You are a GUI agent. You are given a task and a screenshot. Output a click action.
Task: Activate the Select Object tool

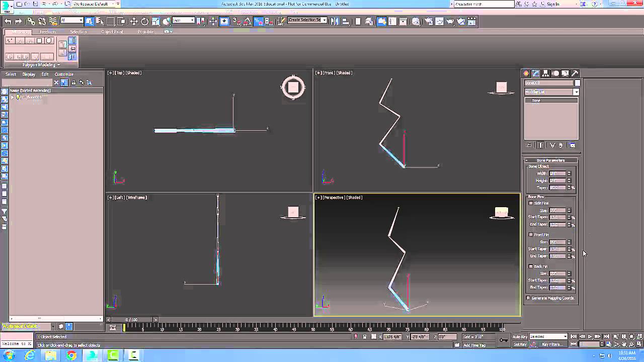pos(89,21)
